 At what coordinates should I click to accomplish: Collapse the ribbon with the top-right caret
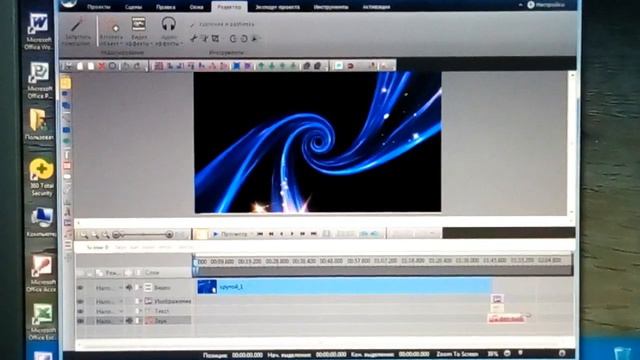coord(520,5)
